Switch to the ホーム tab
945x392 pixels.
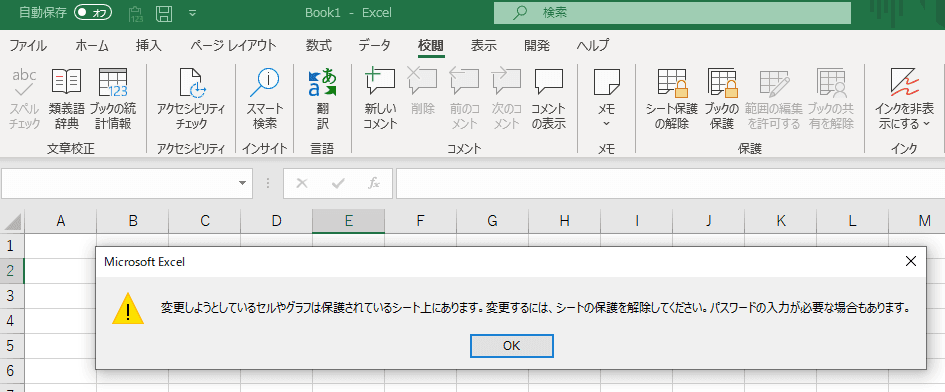coord(92,45)
